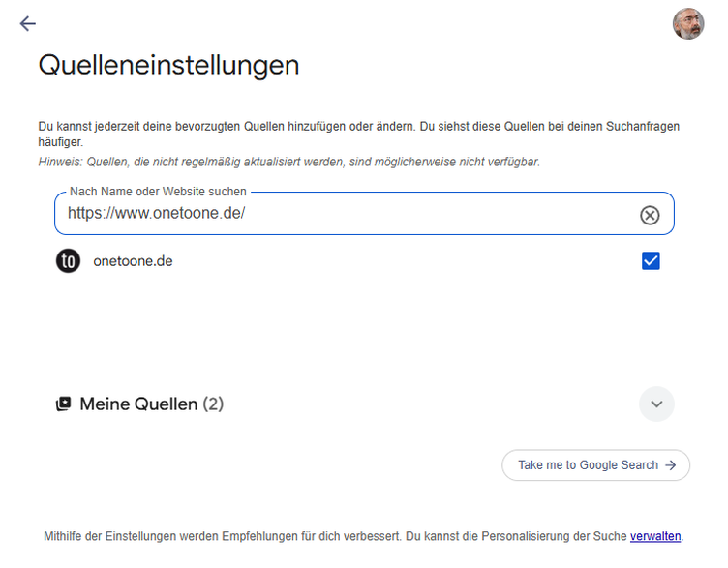The image size is (728, 568).
Task: Open the verwalten personalization link
Action: click(655, 536)
